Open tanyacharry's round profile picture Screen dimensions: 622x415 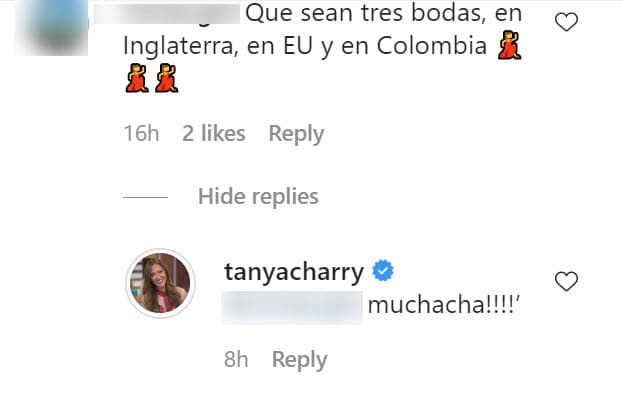point(160,283)
